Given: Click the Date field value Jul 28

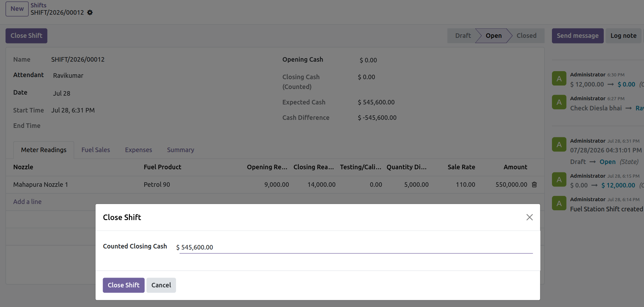Looking at the screenshot, I should tap(62, 94).
